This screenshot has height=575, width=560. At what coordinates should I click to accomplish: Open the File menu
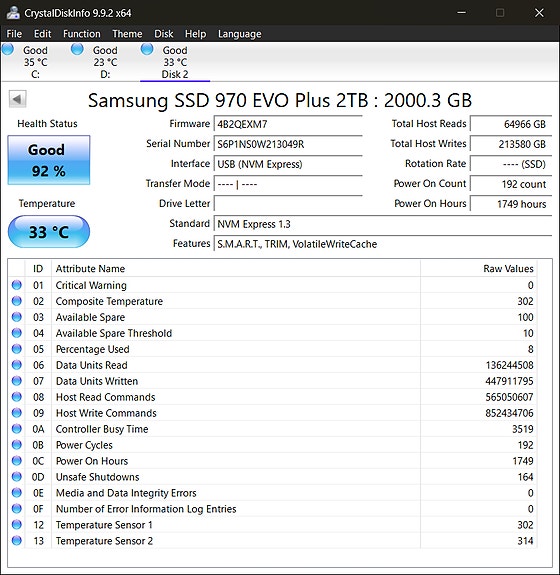[14, 34]
